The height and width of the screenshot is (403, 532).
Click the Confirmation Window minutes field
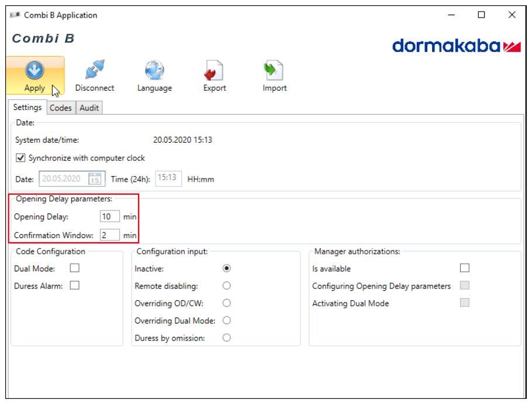109,235
